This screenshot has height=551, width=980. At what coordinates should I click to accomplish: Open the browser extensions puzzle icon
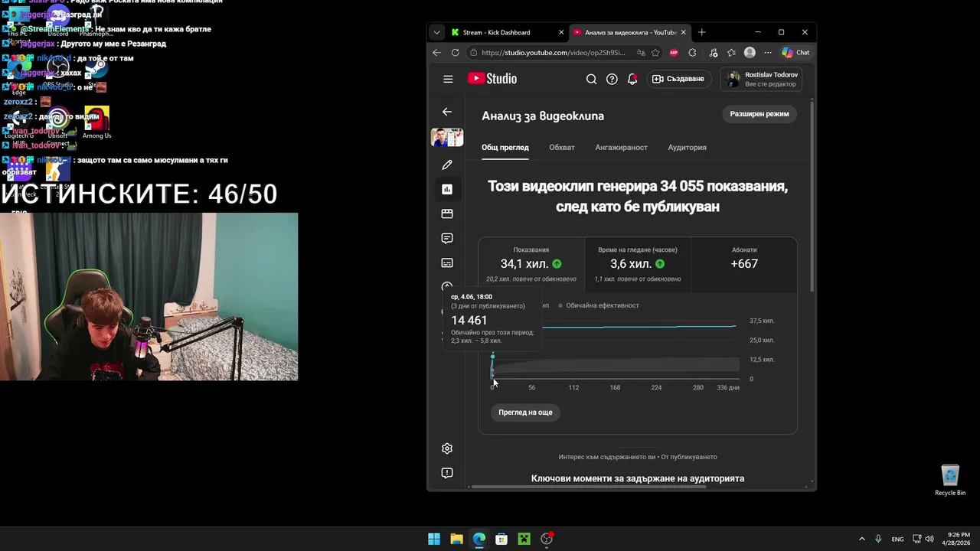click(x=692, y=53)
